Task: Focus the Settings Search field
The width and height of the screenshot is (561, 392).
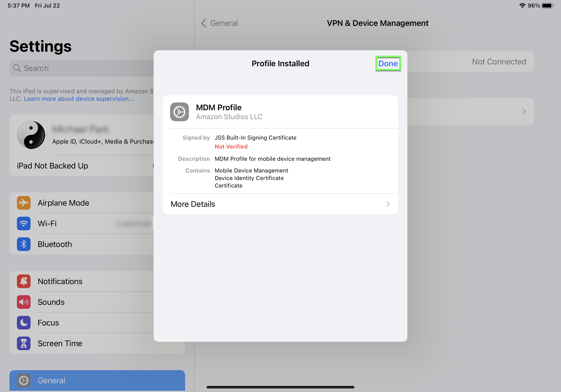Action: click(82, 68)
